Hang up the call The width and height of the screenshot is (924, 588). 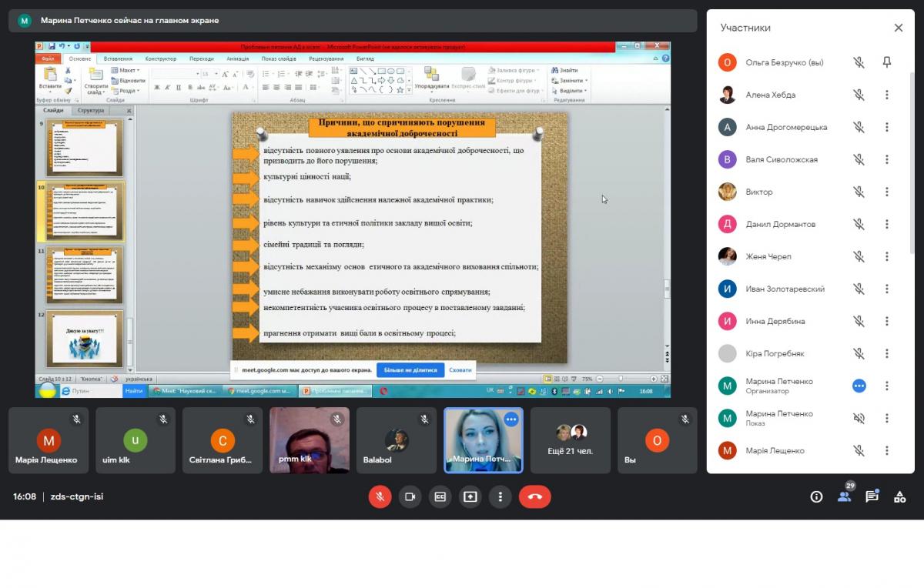[x=535, y=496]
